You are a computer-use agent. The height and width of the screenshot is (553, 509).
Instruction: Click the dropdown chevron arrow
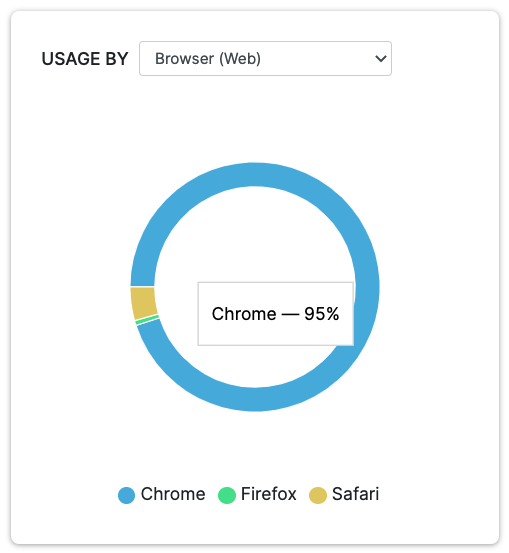pyautogui.click(x=381, y=59)
